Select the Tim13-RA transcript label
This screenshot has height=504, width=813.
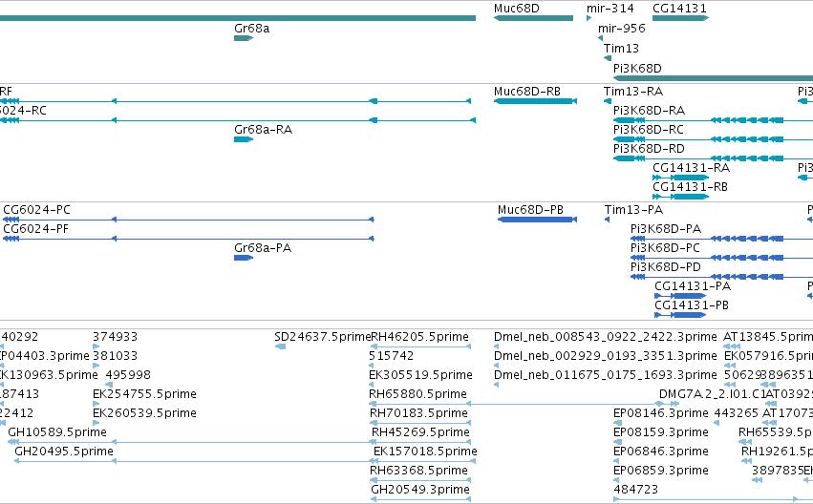tap(633, 92)
